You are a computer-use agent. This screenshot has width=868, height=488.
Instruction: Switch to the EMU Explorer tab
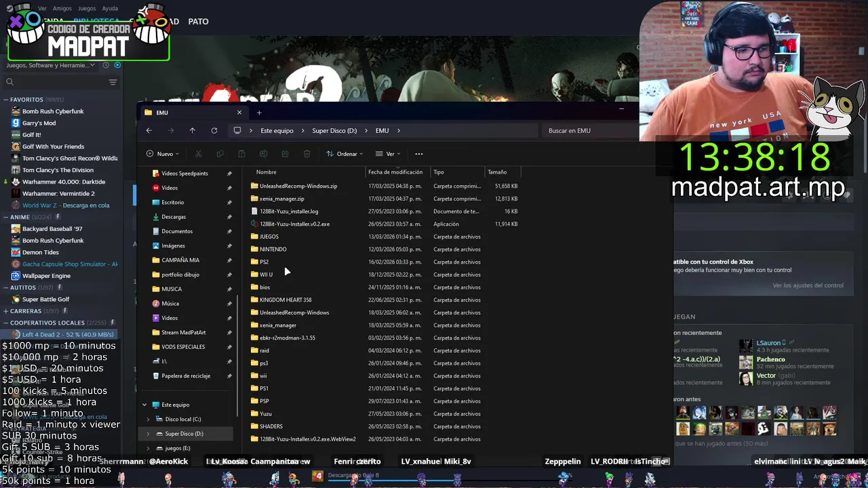pyautogui.click(x=192, y=113)
